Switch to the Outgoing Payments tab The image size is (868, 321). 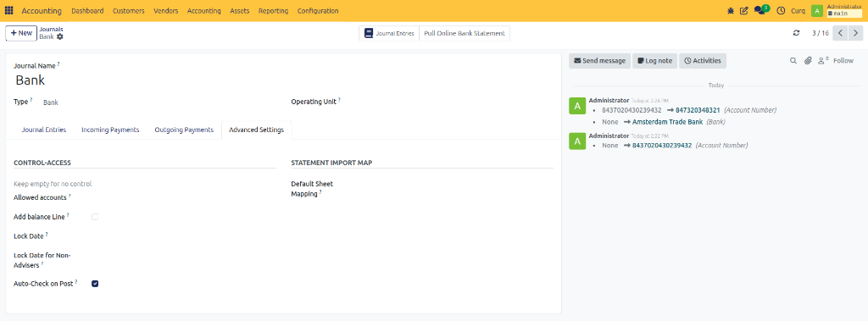point(184,130)
